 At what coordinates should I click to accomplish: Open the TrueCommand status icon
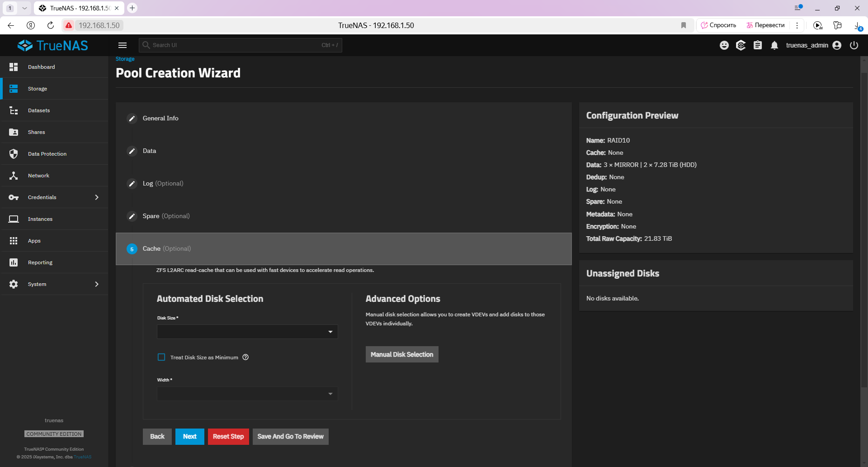[x=741, y=45]
